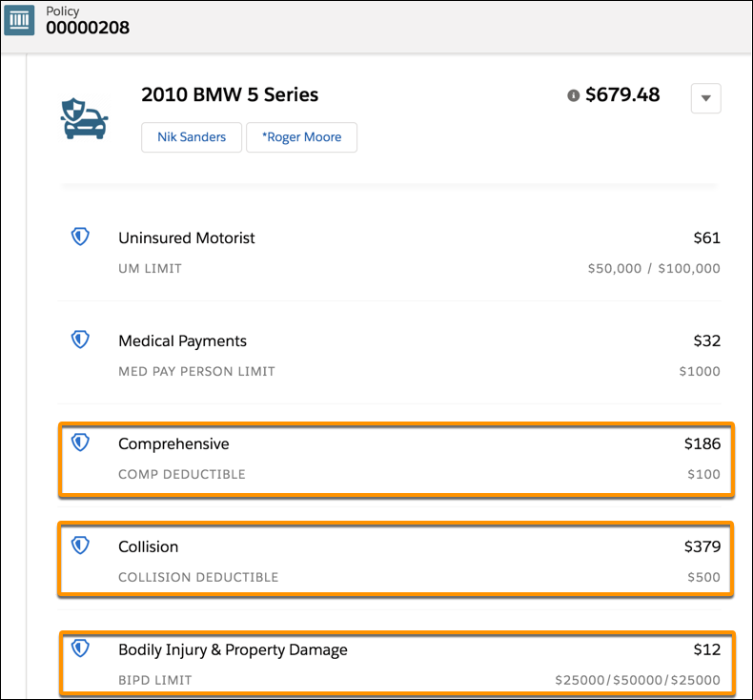
Task: Click shield icon for Uninsured Motorist
Action: click(x=80, y=237)
